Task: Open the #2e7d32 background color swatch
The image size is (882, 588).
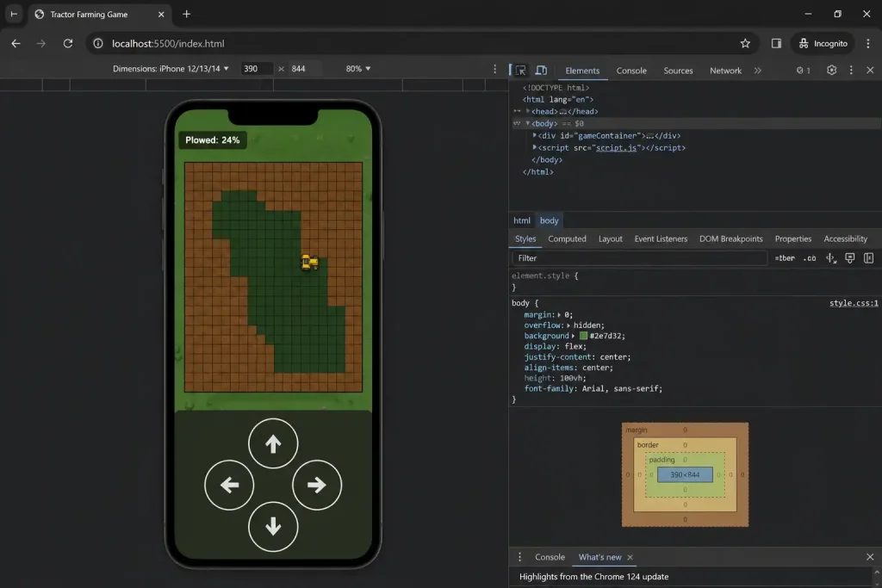Action: pyautogui.click(x=583, y=336)
